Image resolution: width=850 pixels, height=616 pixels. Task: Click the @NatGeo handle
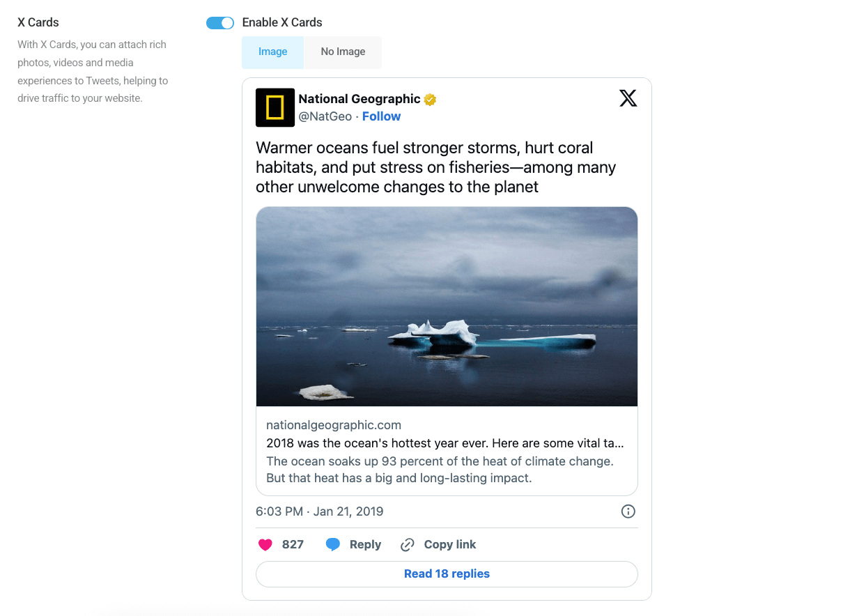tap(325, 116)
